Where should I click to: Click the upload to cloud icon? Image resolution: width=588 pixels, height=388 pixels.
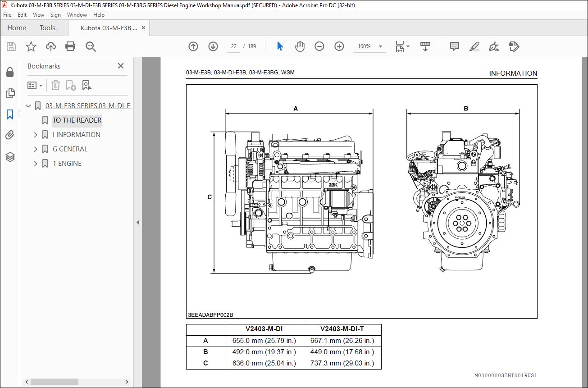[x=51, y=46]
